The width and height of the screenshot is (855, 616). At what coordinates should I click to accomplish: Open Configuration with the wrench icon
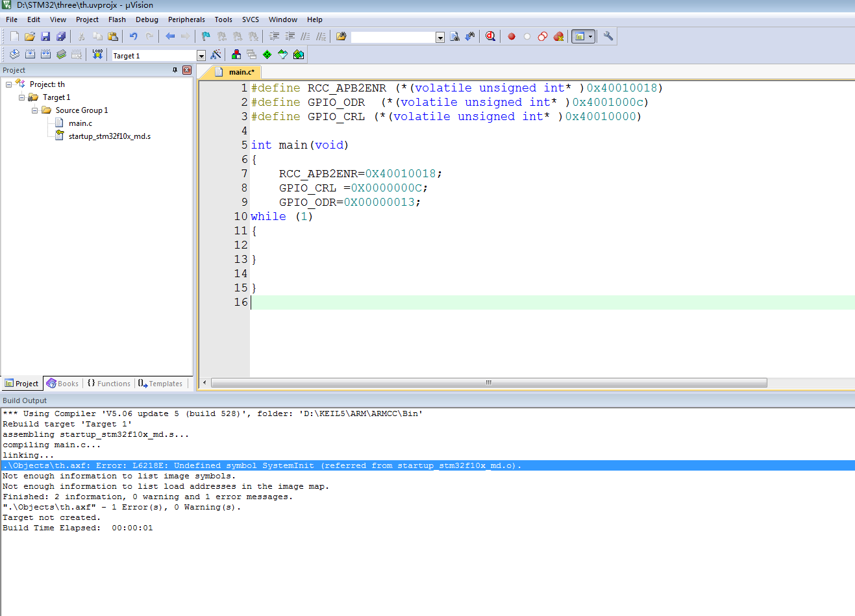click(608, 36)
